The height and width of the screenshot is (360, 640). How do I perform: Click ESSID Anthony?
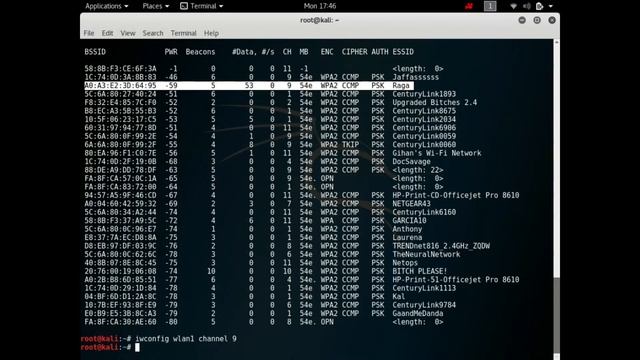[407, 229]
